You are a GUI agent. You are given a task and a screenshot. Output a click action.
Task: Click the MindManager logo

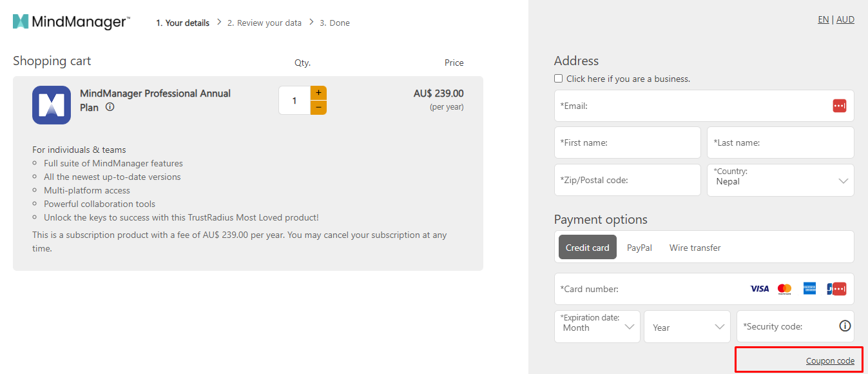click(72, 22)
